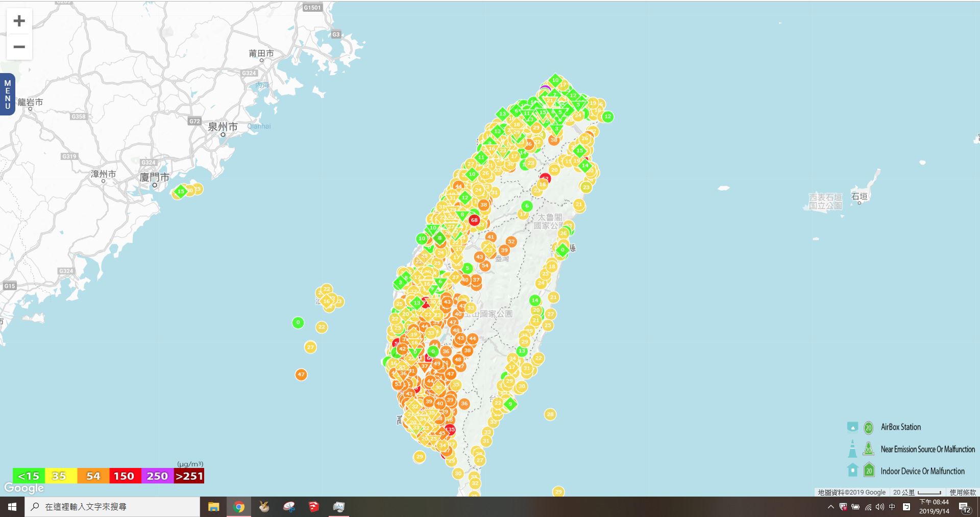
Task: Click Near Emission Source Or Malfunction label
Action: coord(928,449)
